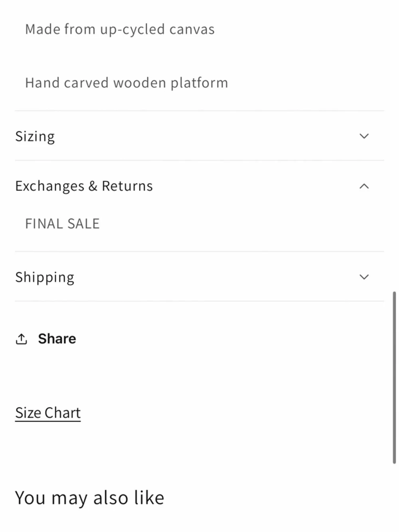Expand Sizing with its chevron arrow

click(x=364, y=136)
